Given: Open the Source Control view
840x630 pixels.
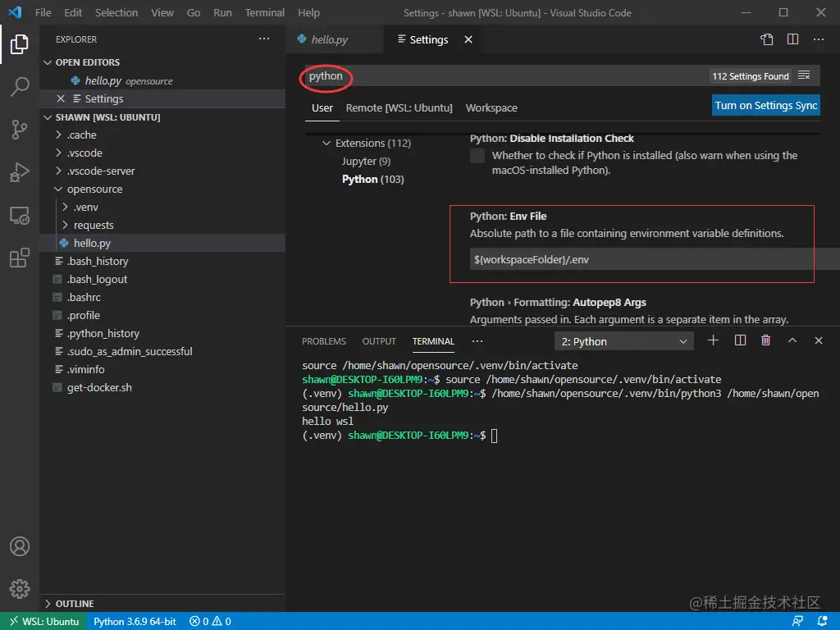Looking at the screenshot, I should point(20,129).
